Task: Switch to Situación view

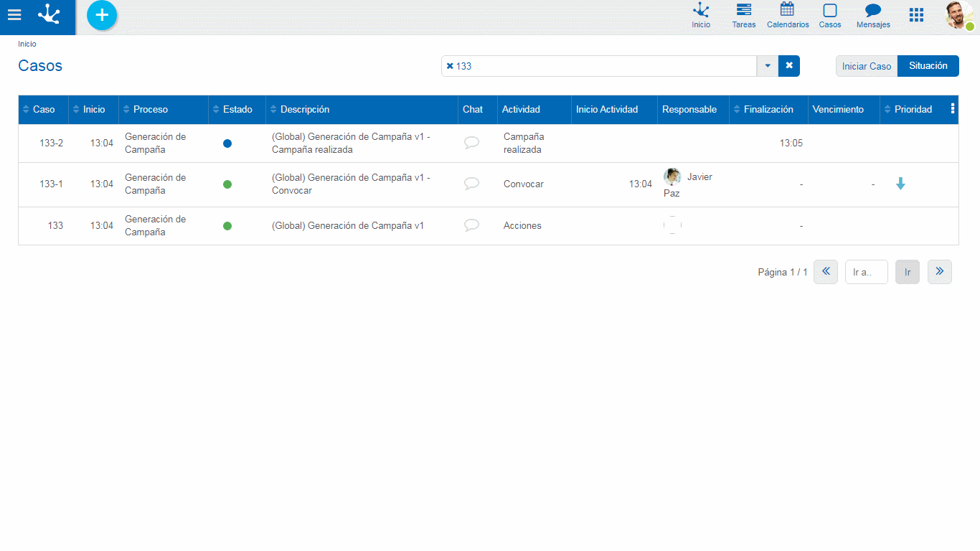Action: point(928,66)
